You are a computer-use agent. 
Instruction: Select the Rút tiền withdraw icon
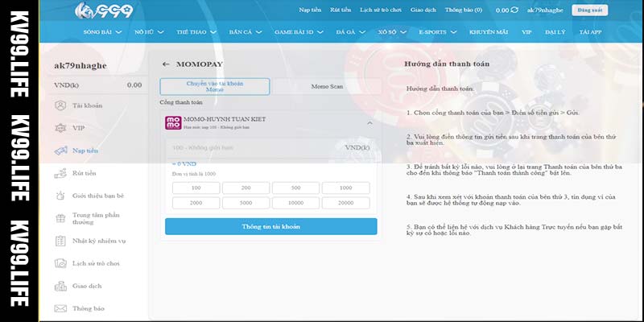point(60,173)
